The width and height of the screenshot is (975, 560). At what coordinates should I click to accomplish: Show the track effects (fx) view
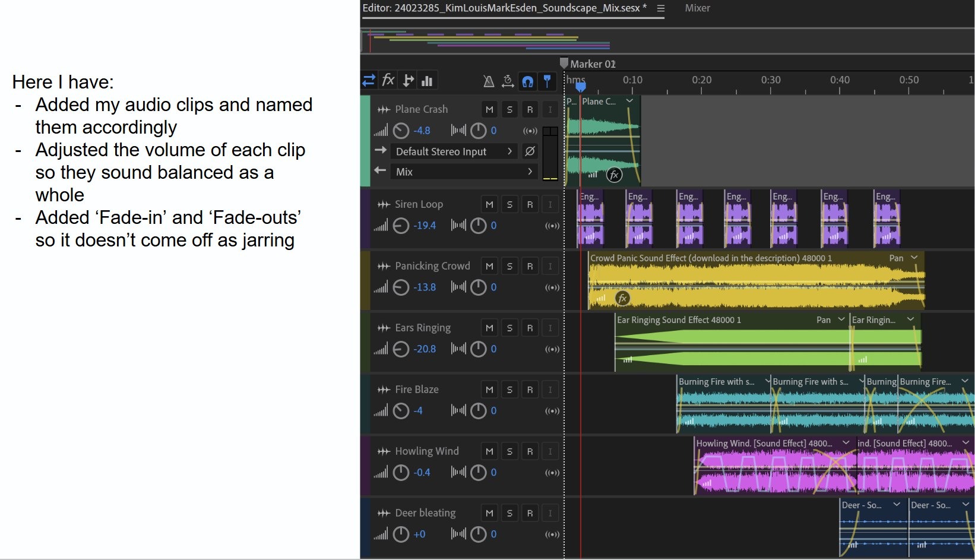(x=388, y=80)
